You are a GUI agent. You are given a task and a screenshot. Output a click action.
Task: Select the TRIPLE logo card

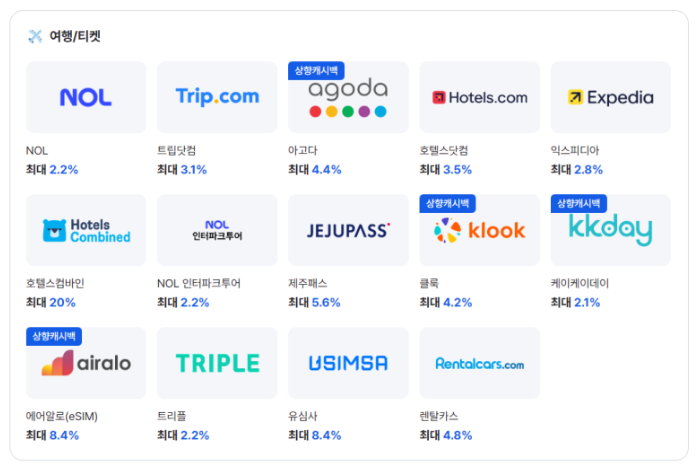pyautogui.click(x=217, y=363)
